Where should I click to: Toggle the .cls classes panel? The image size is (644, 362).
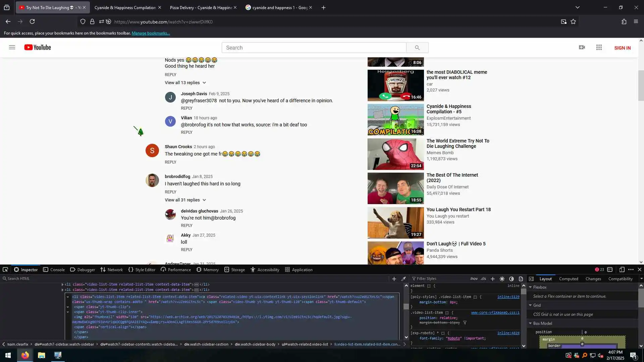click(483, 279)
